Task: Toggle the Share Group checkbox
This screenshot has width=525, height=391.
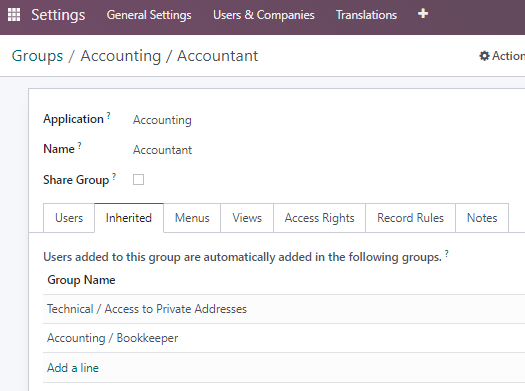Action: pyautogui.click(x=138, y=179)
